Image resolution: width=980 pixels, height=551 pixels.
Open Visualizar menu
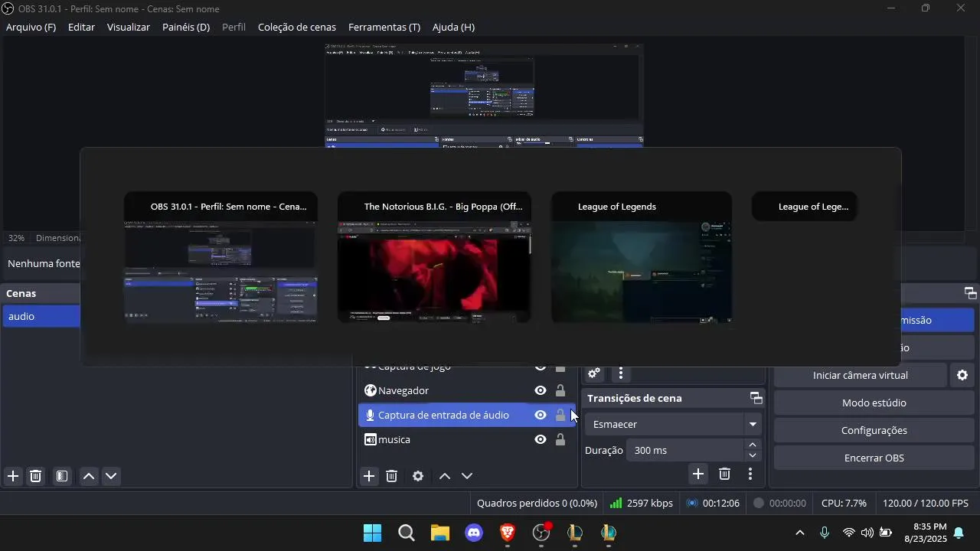(x=129, y=27)
